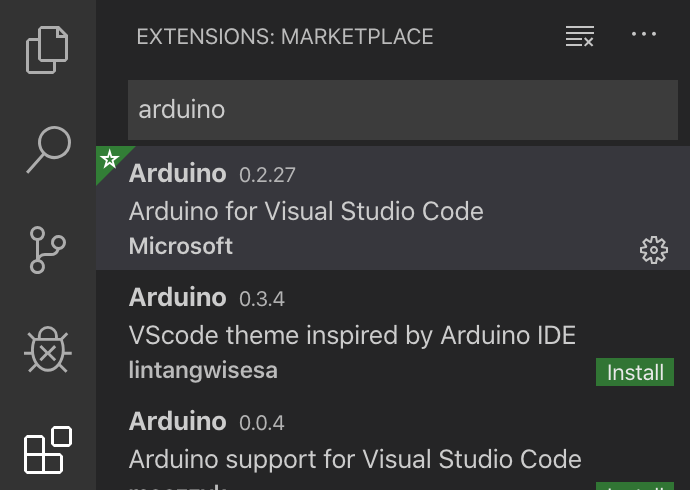This screenshot has width=690, height=490.
Task: Select 'Arduino for Visual Studio Code' description
Action: click(306, 211)
